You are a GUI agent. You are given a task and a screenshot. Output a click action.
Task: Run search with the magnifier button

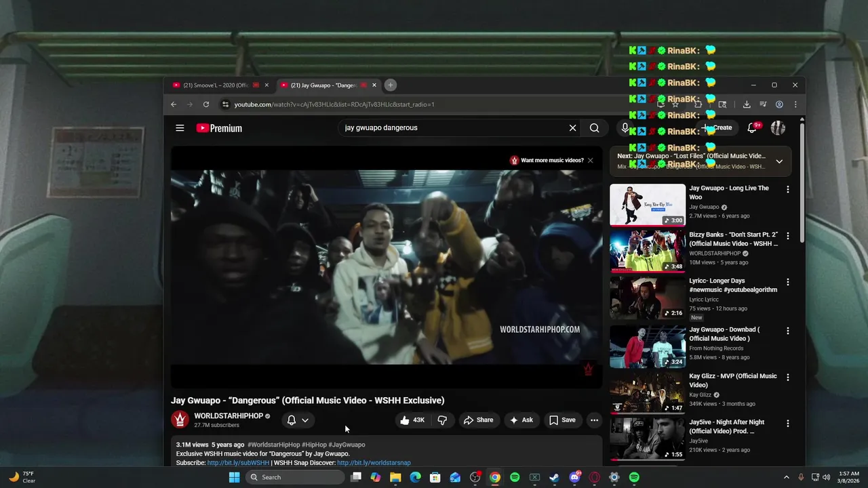point(594,127)
